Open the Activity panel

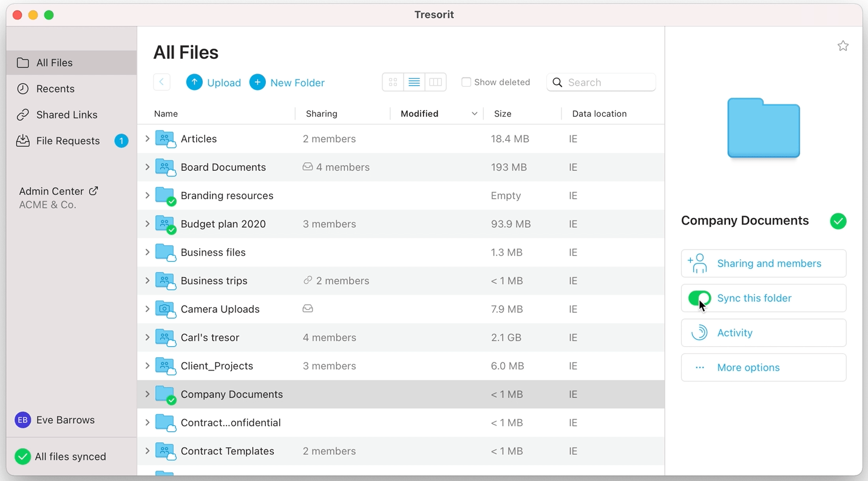point(764,333)
